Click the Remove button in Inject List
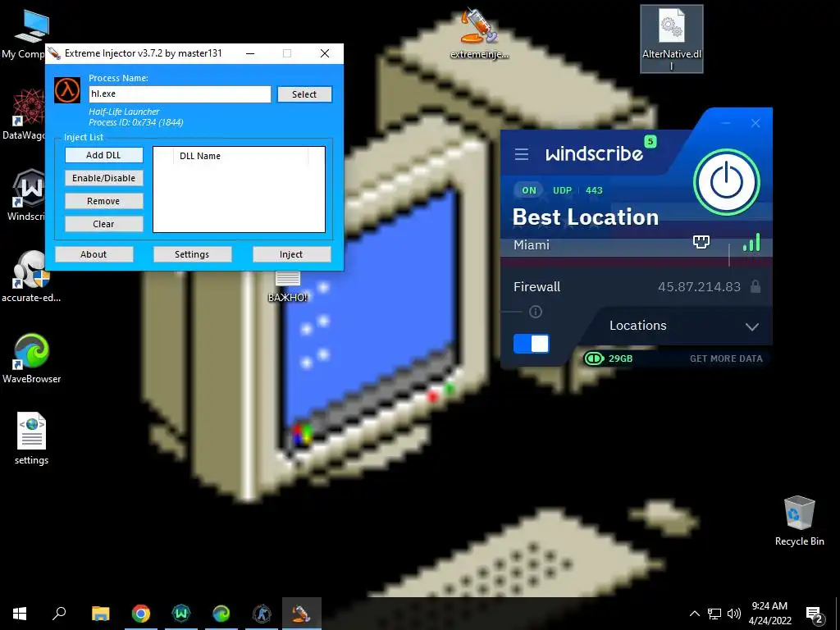The width and height of the screenshot is (840, 630). pyautogui.click(x=104, y=201)
